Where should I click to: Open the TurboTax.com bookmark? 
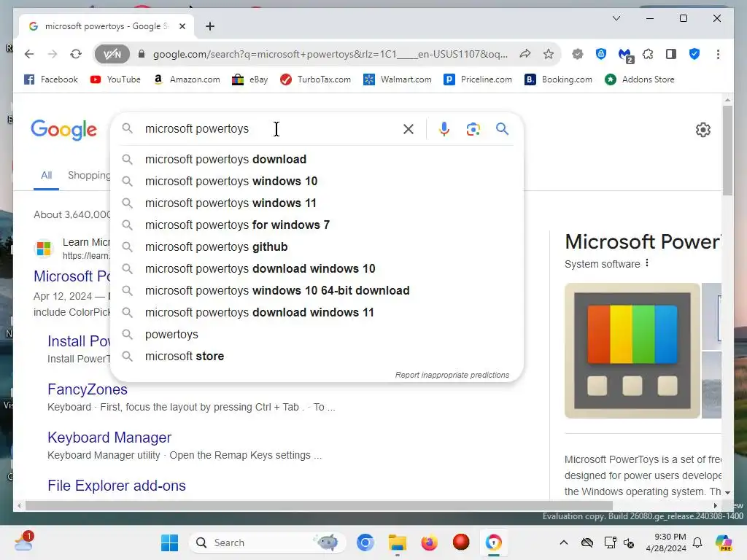click(x=315, y=79)
